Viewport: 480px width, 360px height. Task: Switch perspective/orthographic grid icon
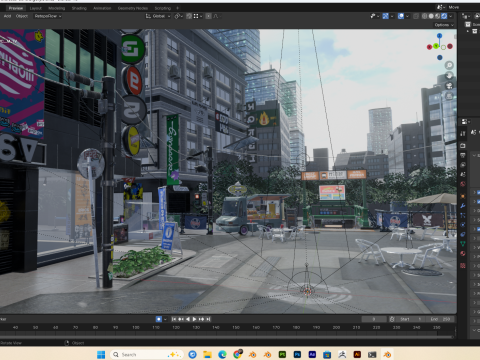449,96
